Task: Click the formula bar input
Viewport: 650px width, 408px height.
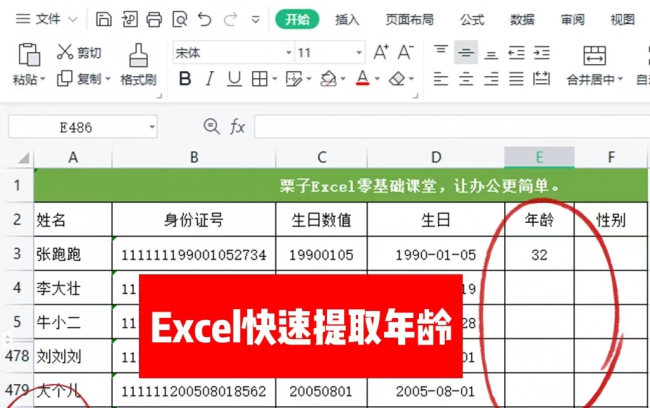Action: (452, 127)
